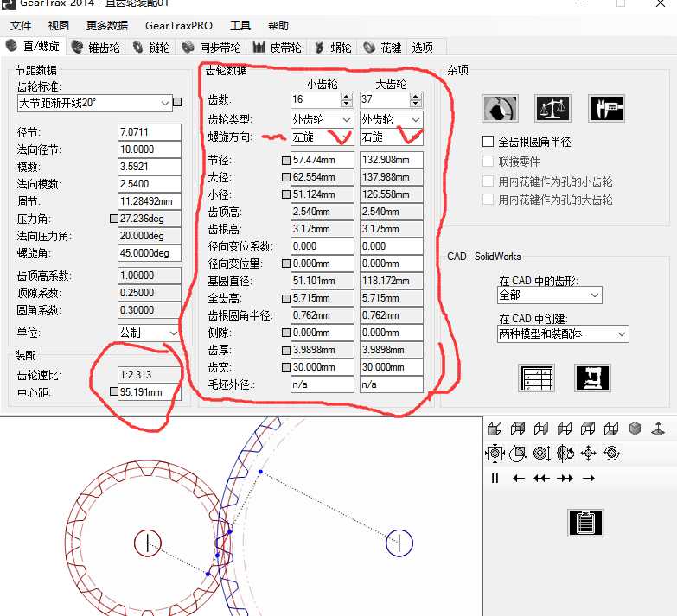Click the 螺旋角 input field
The image size is (677, 616).
point(150,253)
